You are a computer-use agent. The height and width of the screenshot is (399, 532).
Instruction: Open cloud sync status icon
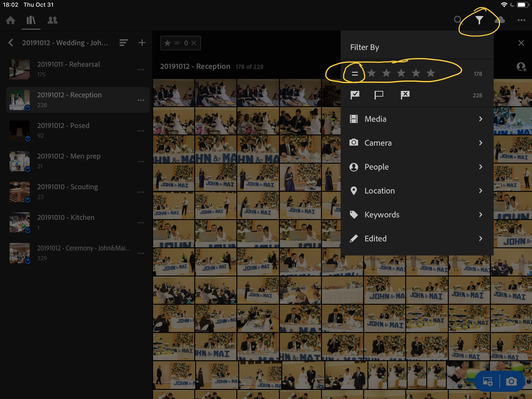pyautogui.click(x=499, y=20)
